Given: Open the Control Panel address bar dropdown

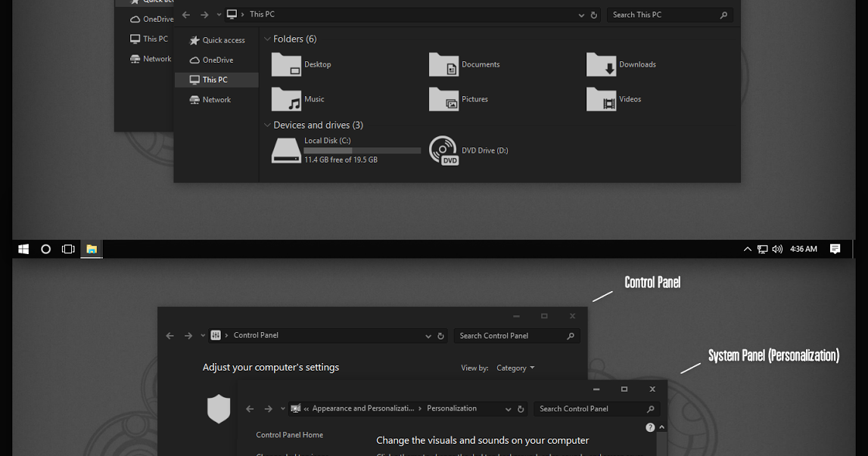Looking at the screenshot, I should click(x=428, y=335).
